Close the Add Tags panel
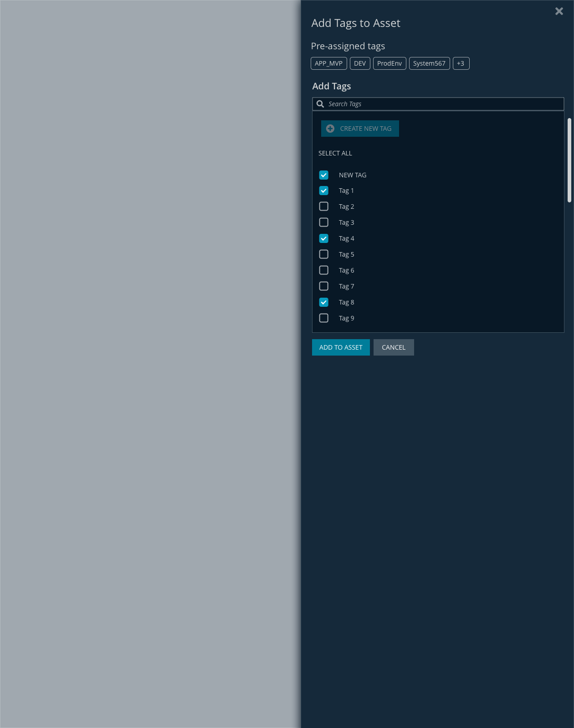This screenshot has height=728, width=574. pyautogui.click(x=559, y=11)
